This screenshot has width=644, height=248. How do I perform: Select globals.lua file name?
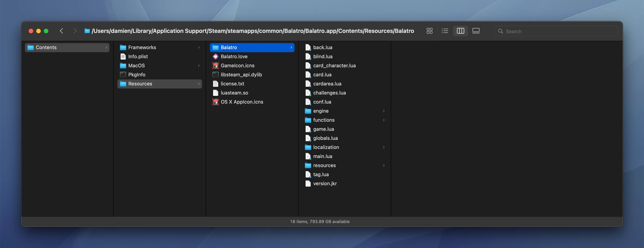pos(325,138)
